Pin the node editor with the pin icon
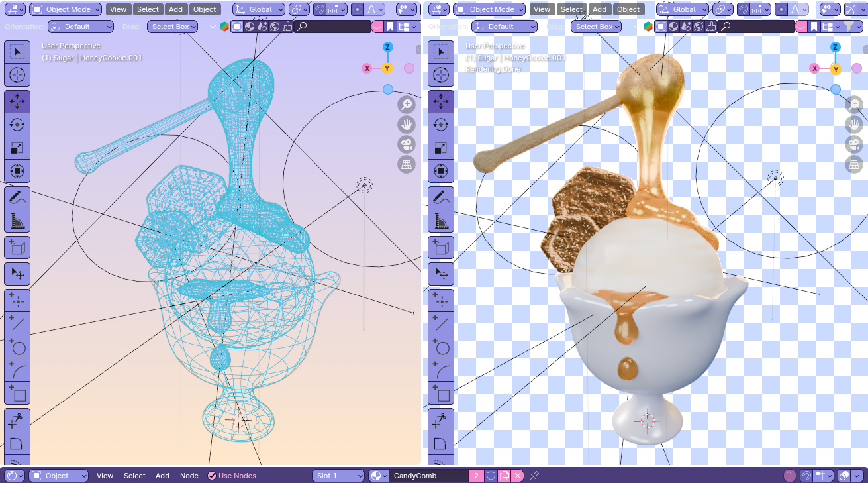This screenshot has width=868, height=483. [x=534, y=476]
